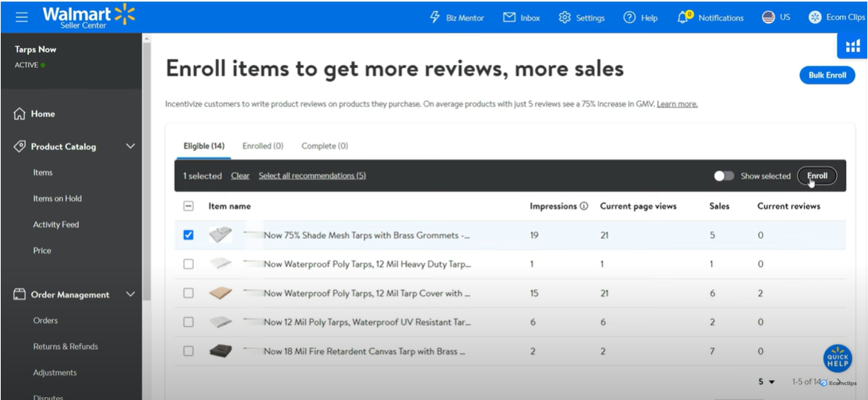
Task: Collapse the Product Catalog section
Action: (131, 146)
